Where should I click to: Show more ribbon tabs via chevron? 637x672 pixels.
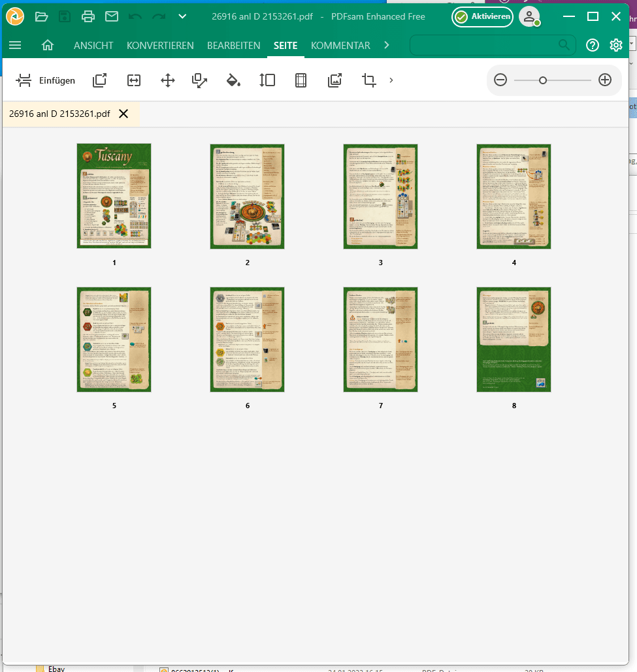click(x=387, y=45)
